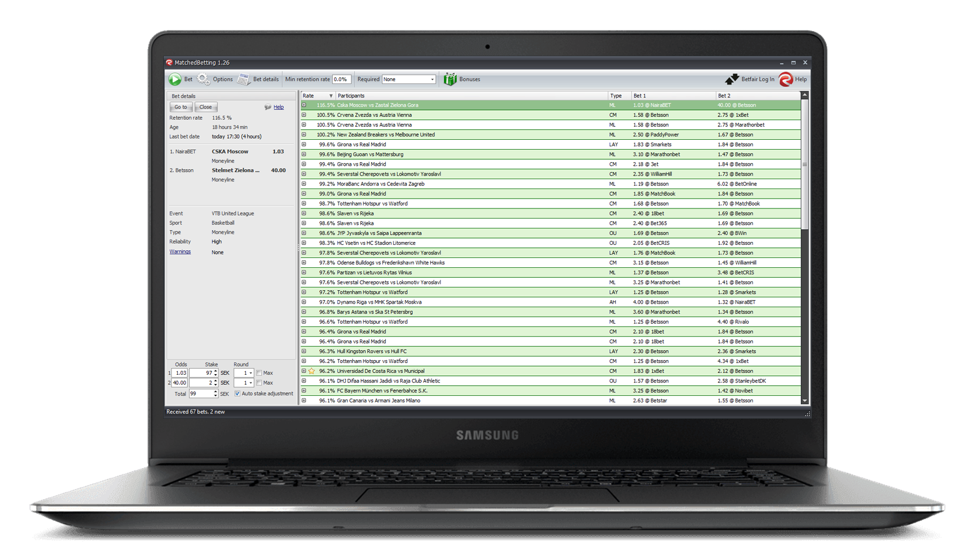The image size is (980, 558).
Task: Click the Min retention rate field
Action: (x=341, y=79)
